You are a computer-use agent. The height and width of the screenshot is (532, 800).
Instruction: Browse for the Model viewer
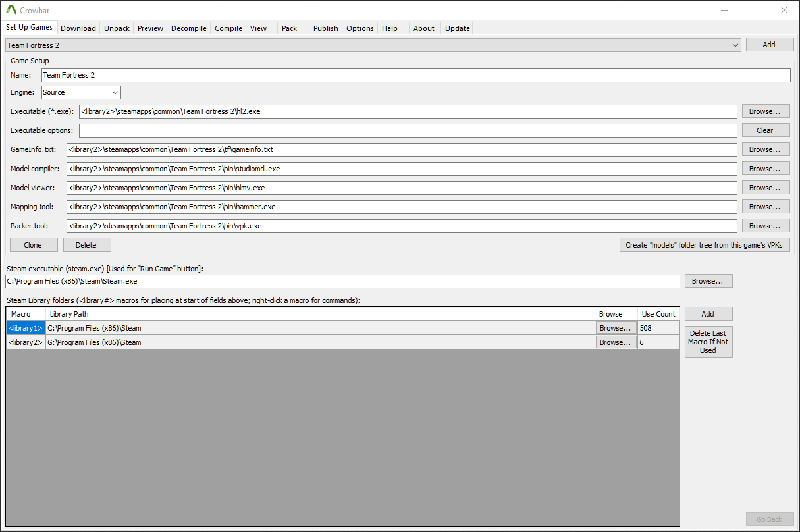point(766,188)
